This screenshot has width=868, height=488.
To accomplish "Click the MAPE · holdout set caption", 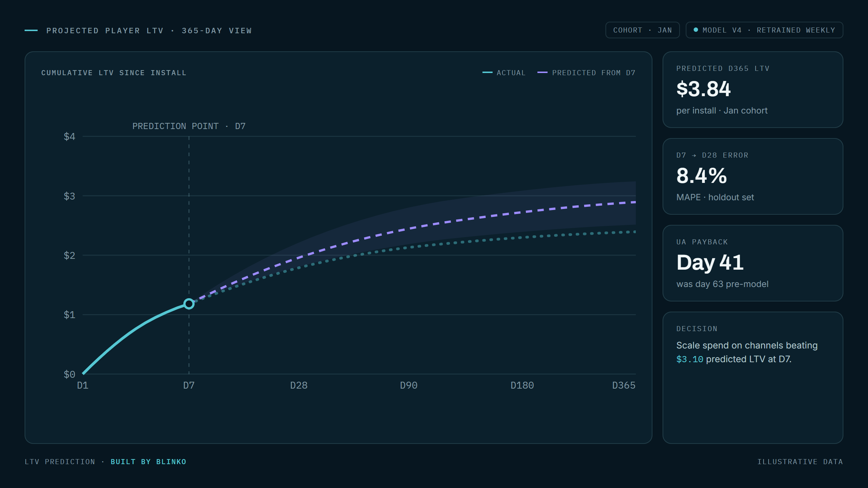I will tap(715, 197).
